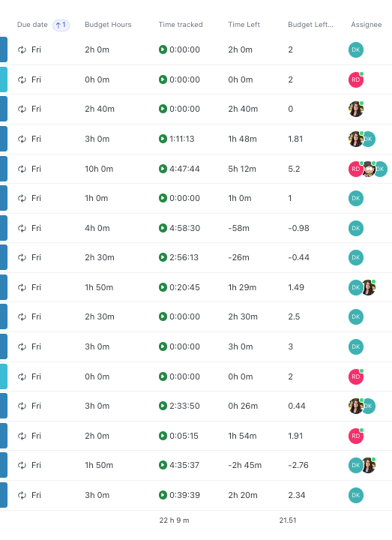Click recurring icon in the 2h 40m budget row

(x=22, y=109)
